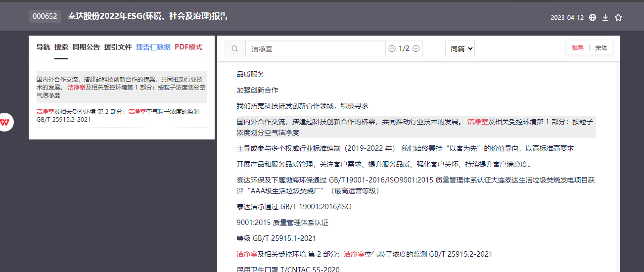
Task: Open 同期公告 tab
Action: click(86, 47)
